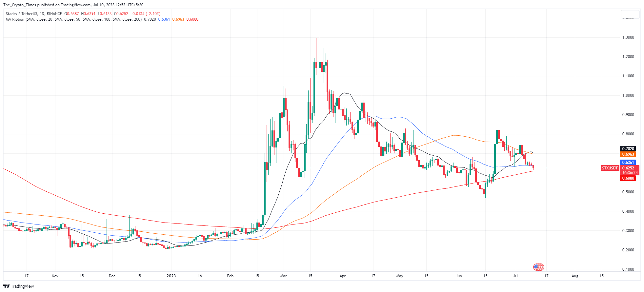
Task: Click the Apr label on time axis
Action: pos(343,276)
